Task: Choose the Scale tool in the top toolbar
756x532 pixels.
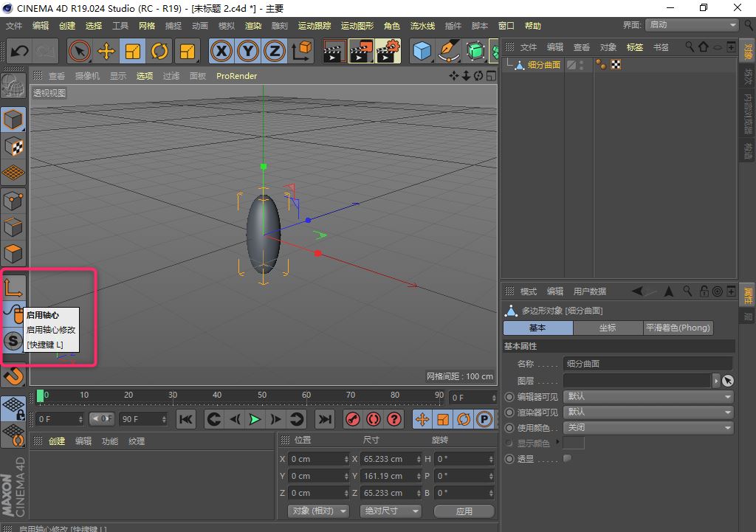Action: point(133,51)
